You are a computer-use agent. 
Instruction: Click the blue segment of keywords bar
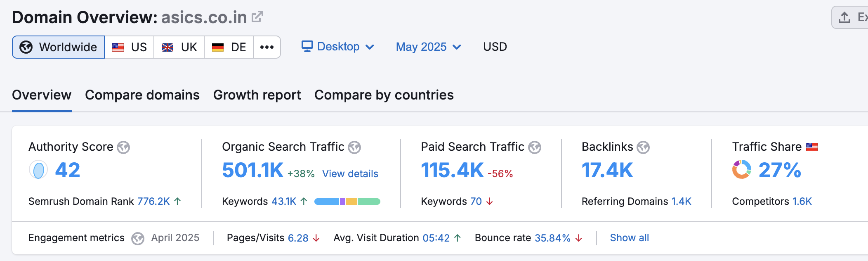tap(327, 202)
